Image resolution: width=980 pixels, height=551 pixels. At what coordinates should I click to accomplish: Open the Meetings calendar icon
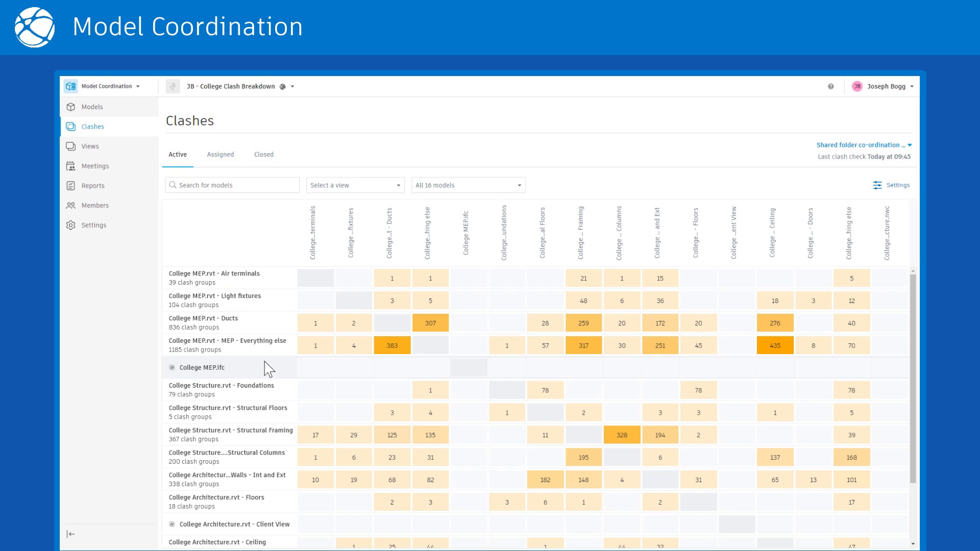[71, 166]
